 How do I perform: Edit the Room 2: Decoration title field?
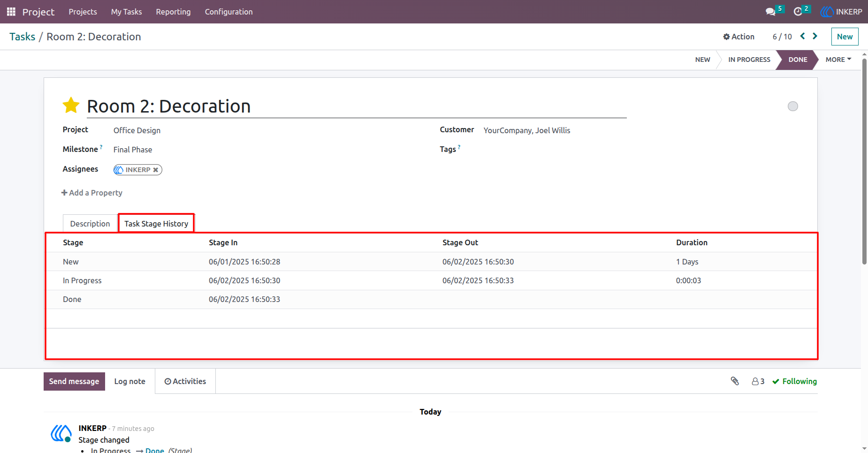[x=357, y=106]
